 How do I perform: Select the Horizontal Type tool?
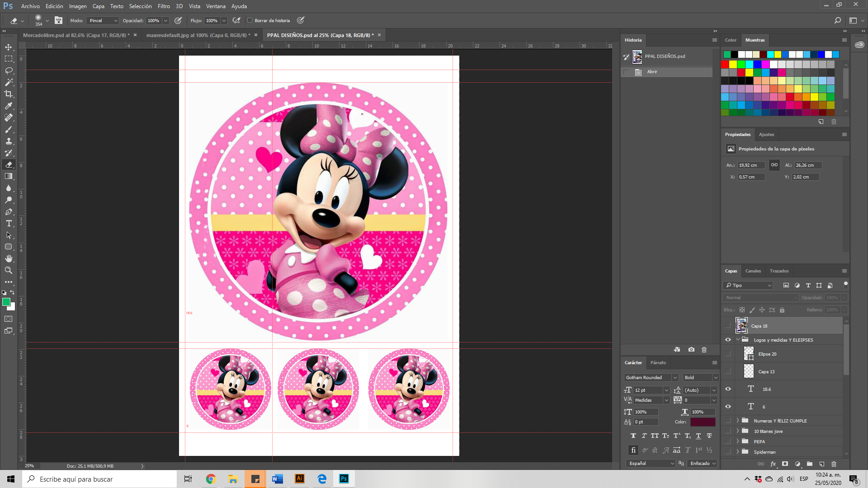(x=9, y=223)
